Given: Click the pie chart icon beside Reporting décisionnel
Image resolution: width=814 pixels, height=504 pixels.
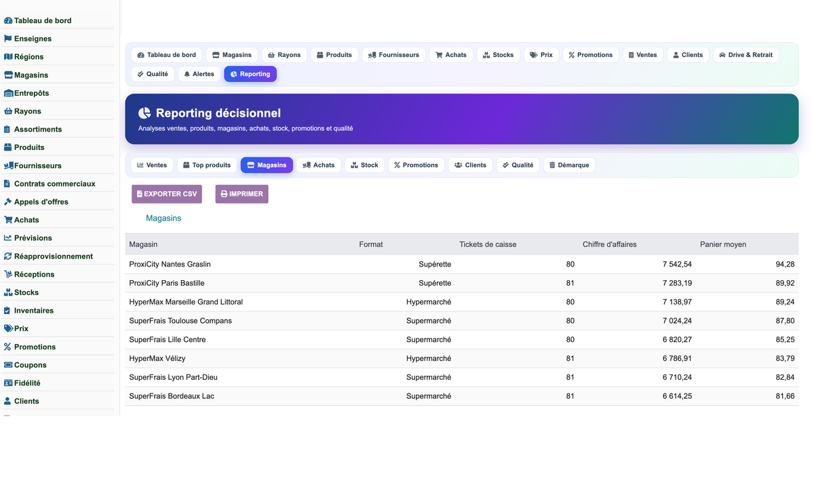Looking at the screenshot, I should tap(144, 113).
